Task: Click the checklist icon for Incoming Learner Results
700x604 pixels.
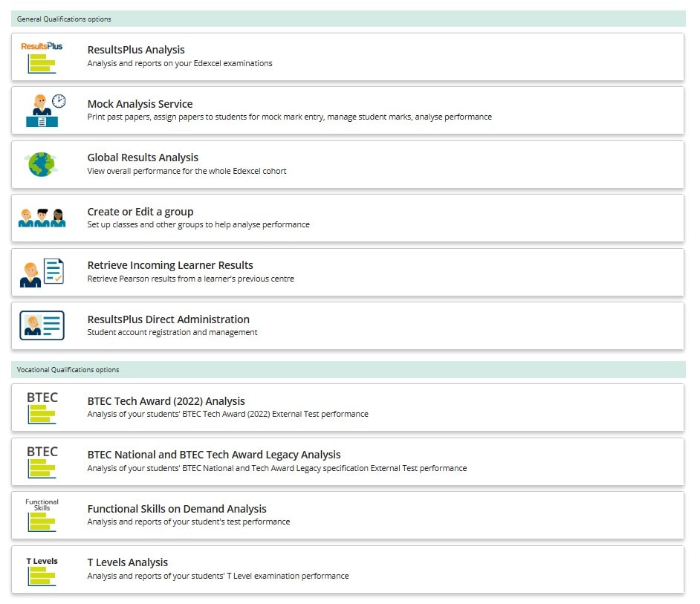Action: point(42,271)
